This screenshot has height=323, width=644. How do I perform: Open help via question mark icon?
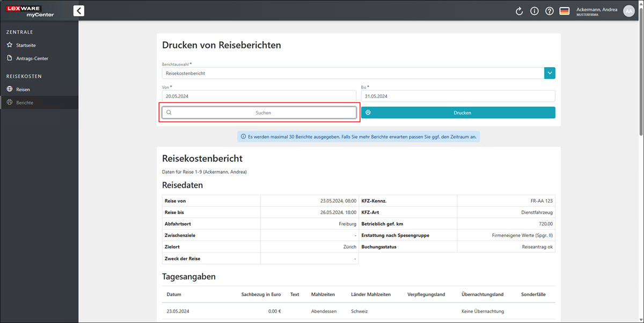click(x=549, y=10)
